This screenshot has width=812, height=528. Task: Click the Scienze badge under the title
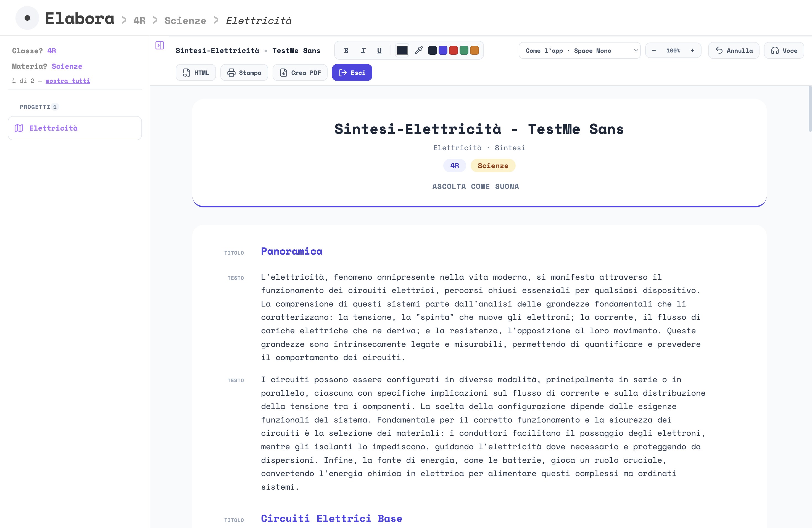(x=493, y=166)
